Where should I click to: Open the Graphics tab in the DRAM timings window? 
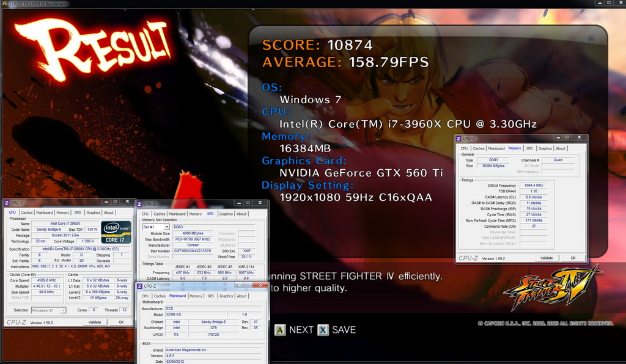pyautogui.click(x=545, y=148)
